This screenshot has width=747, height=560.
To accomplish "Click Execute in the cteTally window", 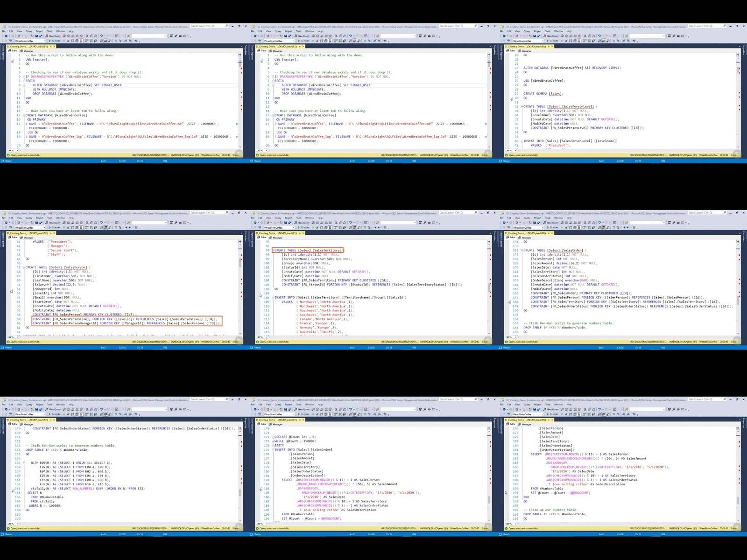I will 55,414.
